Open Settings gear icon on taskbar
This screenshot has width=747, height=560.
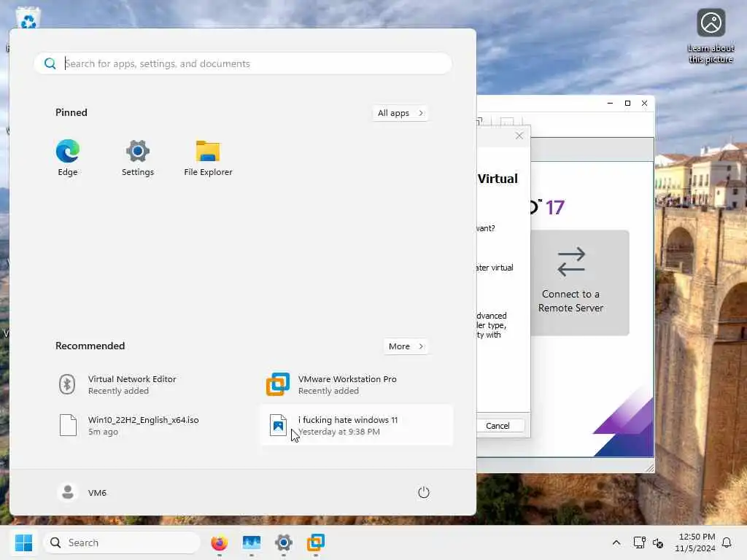284,542
